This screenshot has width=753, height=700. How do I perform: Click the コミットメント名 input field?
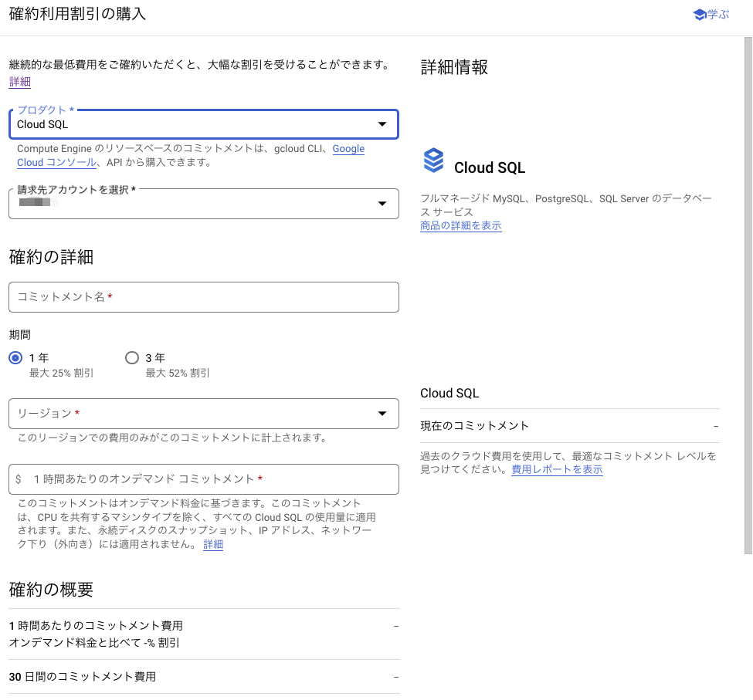[204, 297]
